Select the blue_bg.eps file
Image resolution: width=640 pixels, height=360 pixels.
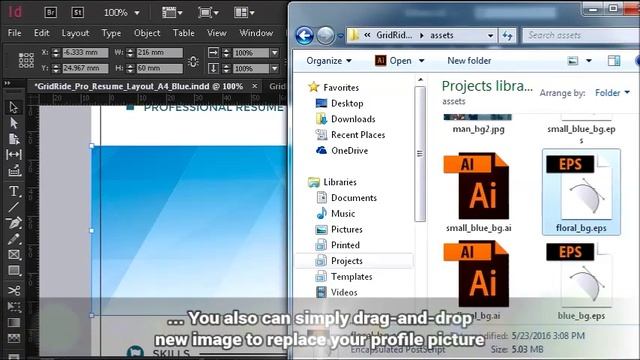[x=581, y=281]
